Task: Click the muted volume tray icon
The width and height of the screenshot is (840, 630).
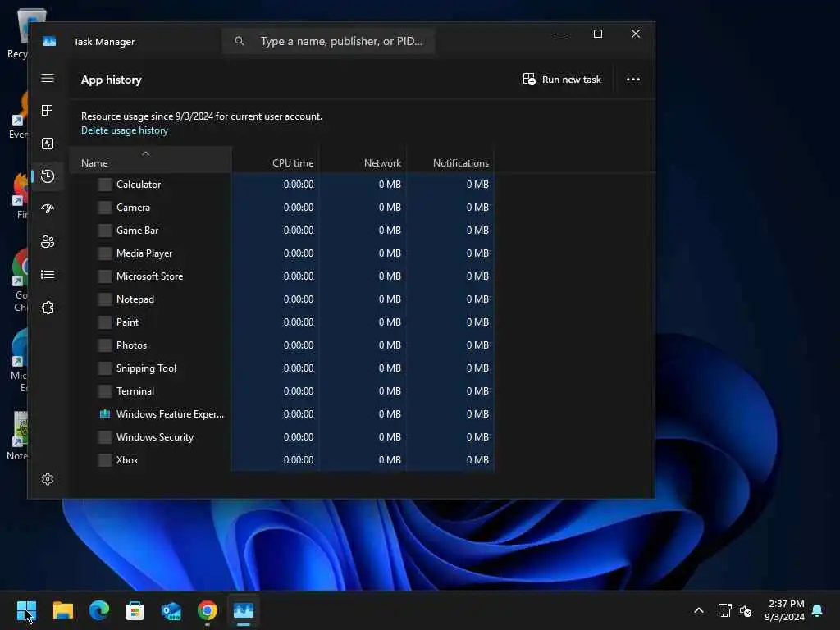Action: [x=746, y=610]
